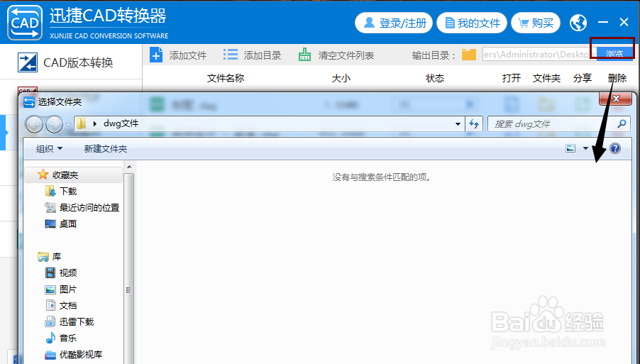Click the status column header
Screen dimensions: 640x364
click(435, 78)
